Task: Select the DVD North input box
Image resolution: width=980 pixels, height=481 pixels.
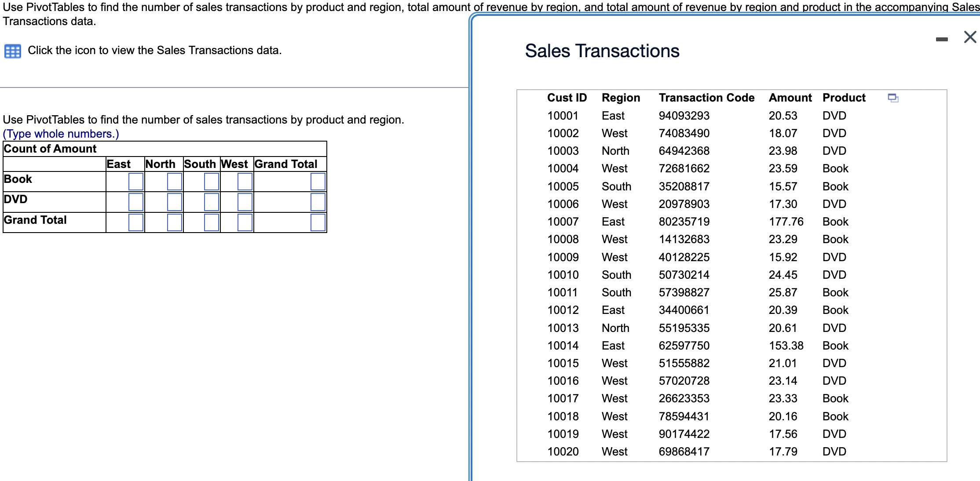Action: coord(176,202)
